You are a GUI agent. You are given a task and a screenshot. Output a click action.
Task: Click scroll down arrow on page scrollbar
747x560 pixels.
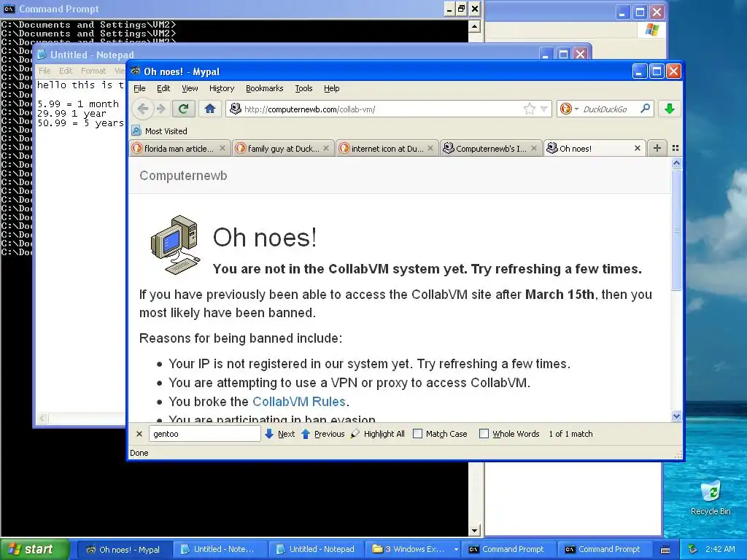tap(676, 416)
